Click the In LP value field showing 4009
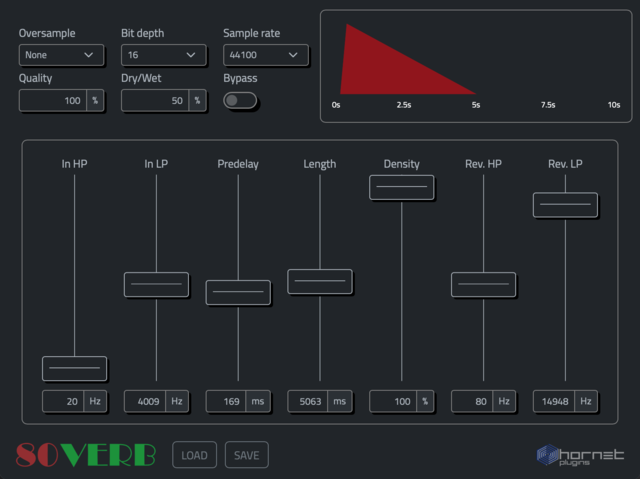640x479 pixels. pyautogui.click(x=145, y=401)
